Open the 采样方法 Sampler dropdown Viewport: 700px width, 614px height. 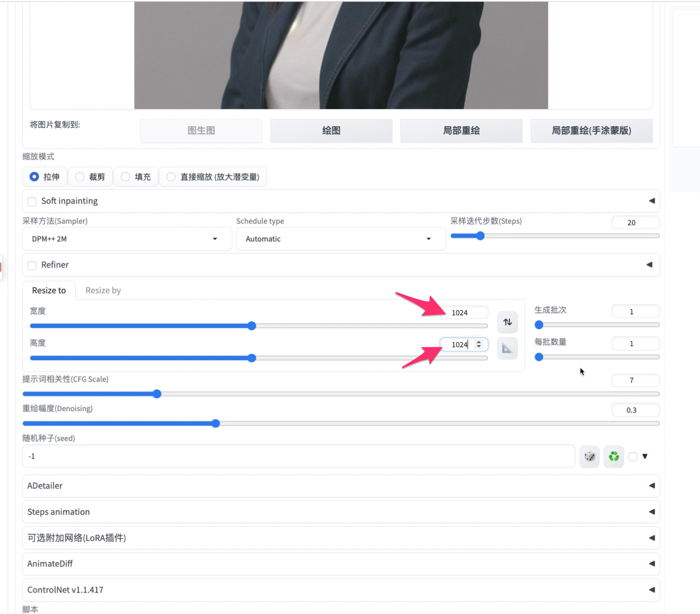(x=127, y=239)
